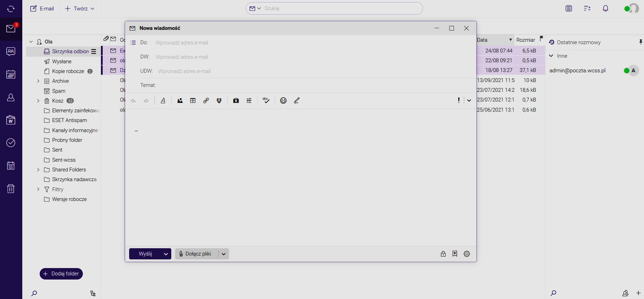Run the abc spell check
The height and width of the screenshot is (299, 644).
point(266,100)
